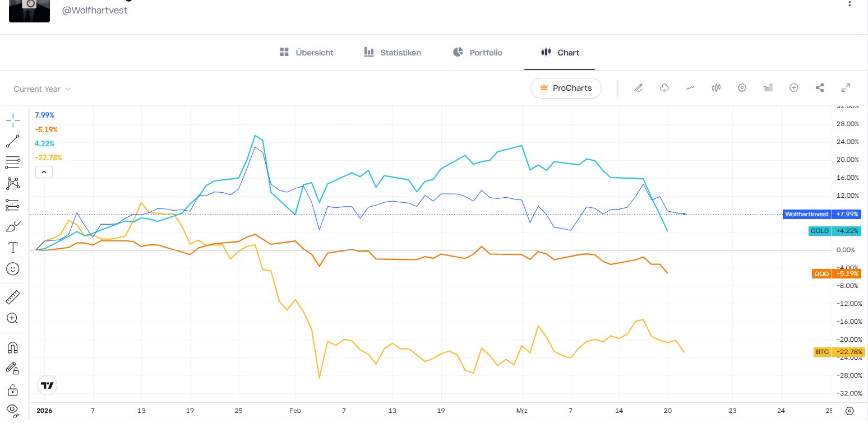The width and height of the screenshot is (868, 423).
Task: Open the emoji sticker tool
Action: [12, 269]
